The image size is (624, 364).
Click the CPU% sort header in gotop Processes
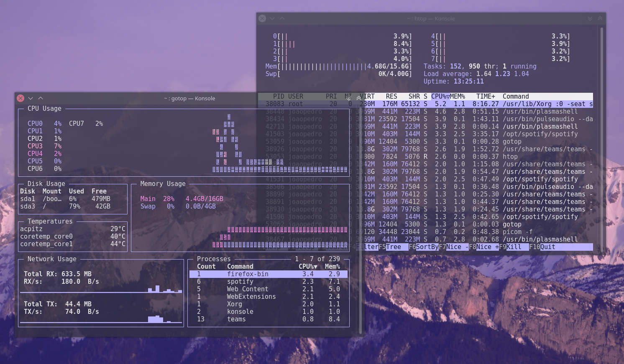pyautogui.click(x=308, y=267)
